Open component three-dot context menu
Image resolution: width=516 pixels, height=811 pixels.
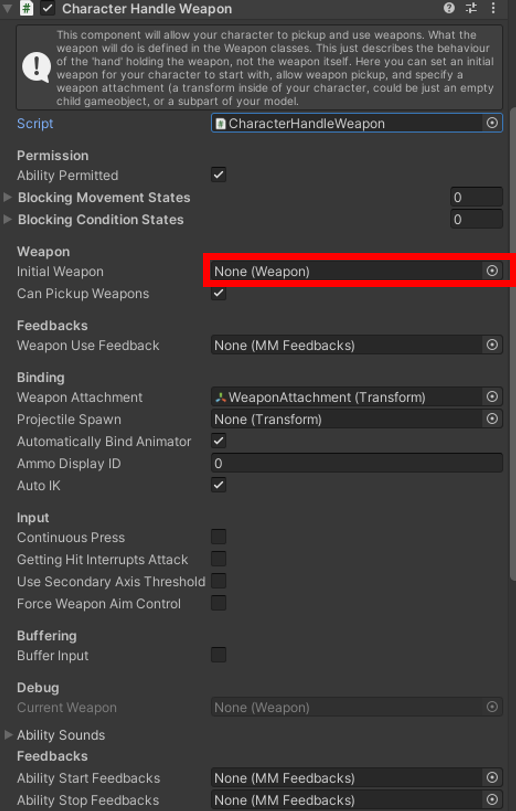click(x=493, y=8)
